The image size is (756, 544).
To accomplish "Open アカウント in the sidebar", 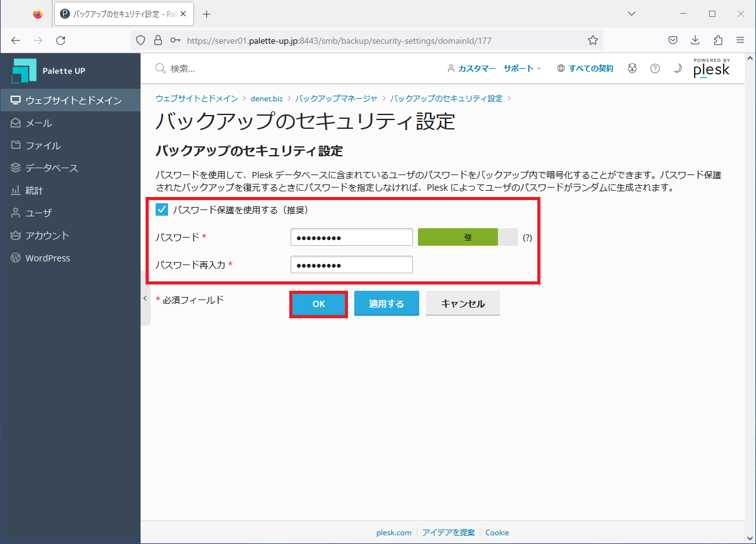I will click(x=70, y=236).
